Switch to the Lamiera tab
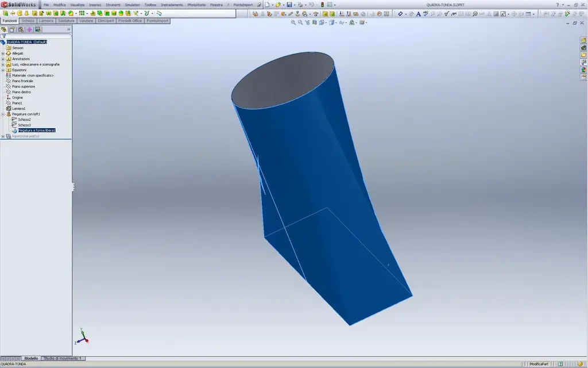This screenshot has width=588, height=368. 46,21
